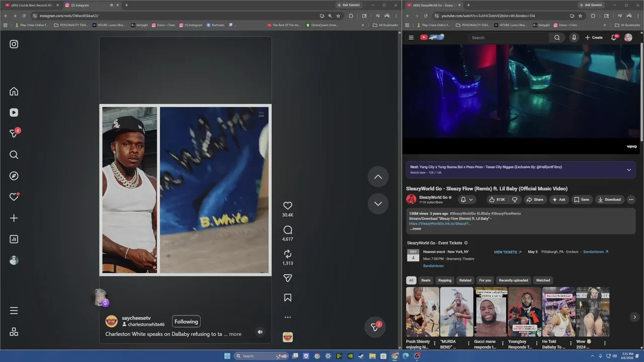Open the Instagram dashboard chart icon
This screenshot has height=362, width=644.
(14, 239)
